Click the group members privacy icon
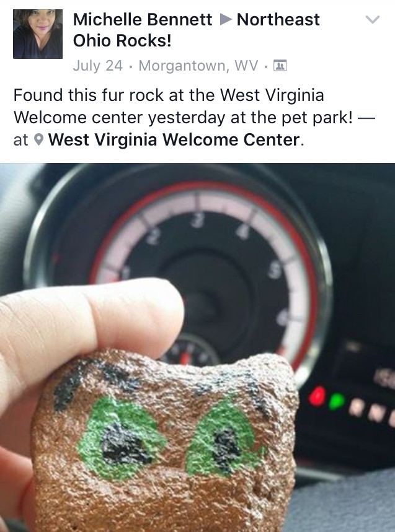 pos(280,66)
